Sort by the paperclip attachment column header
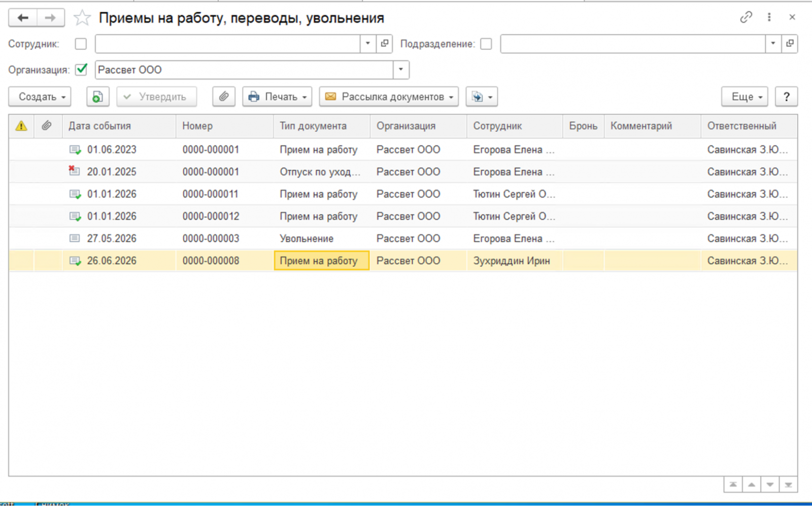812x506 pixels. click(x=47, y=126)
